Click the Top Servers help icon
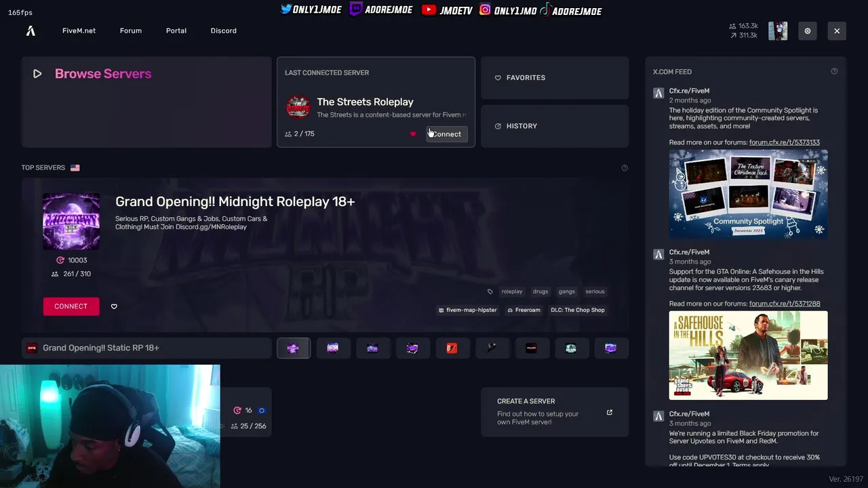 point(625,168)
